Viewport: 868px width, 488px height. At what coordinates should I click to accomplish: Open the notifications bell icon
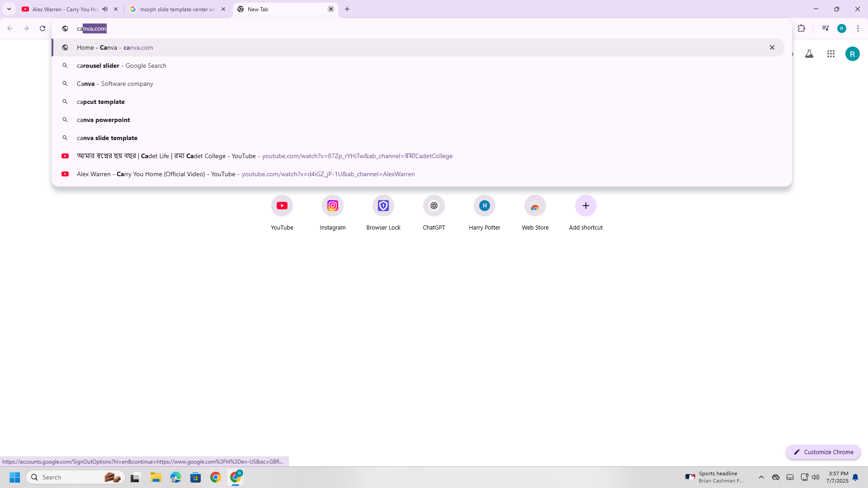point(855,477)
